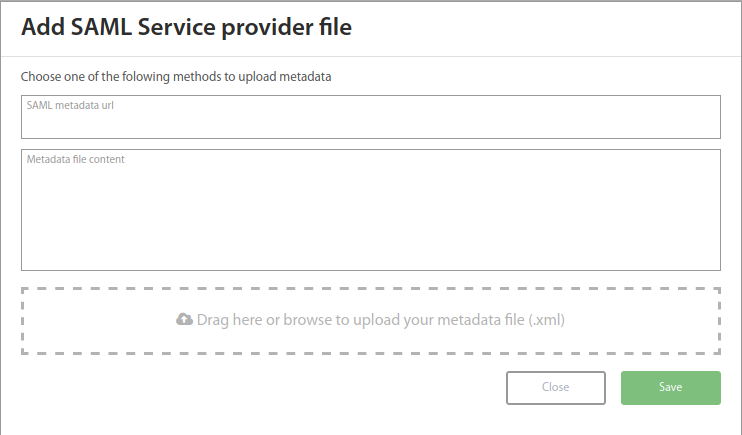Cancel adding the SAML provider via Close
Screen dimensions: 742x435
(555, 387)
